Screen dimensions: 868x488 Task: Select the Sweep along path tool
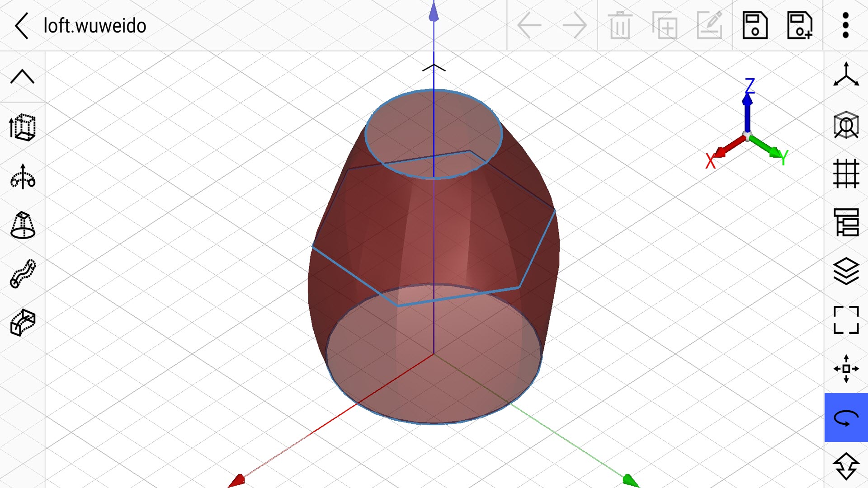[x=22, y=274]
